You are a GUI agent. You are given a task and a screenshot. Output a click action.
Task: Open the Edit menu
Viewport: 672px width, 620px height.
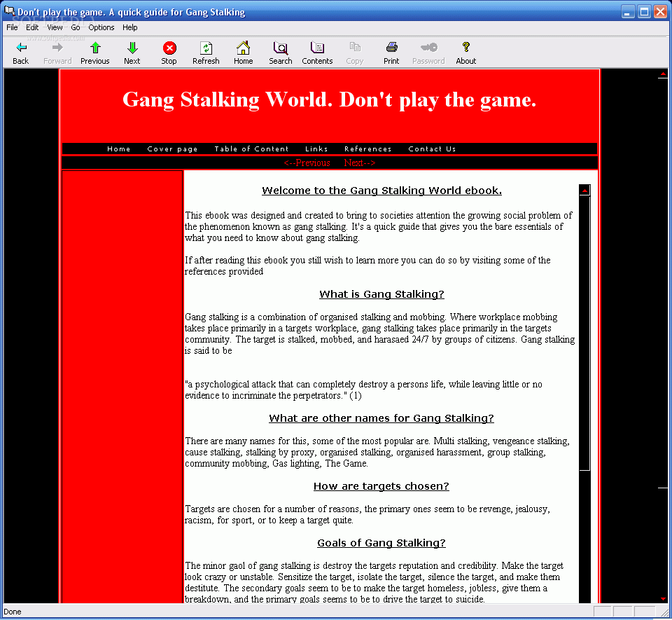32,27
